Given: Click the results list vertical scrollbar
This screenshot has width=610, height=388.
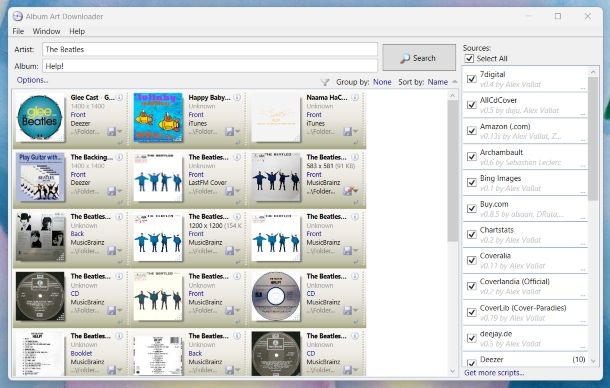Looking at the screenshot, I should pyautogui.click(x=452, y=170).
